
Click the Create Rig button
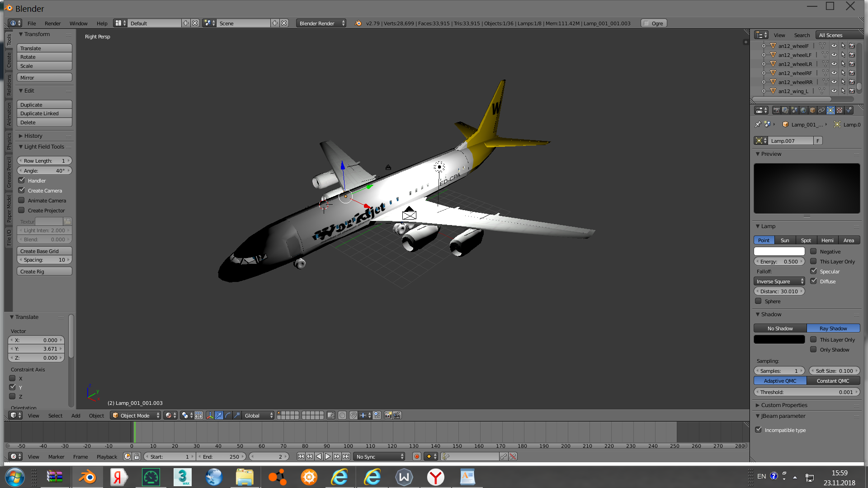coord(44,271)
